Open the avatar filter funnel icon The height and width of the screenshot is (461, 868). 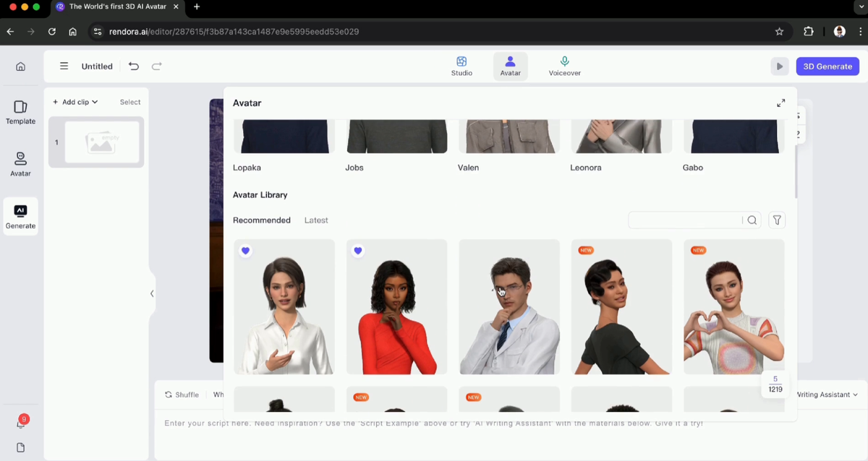click(x=776, y=220)
